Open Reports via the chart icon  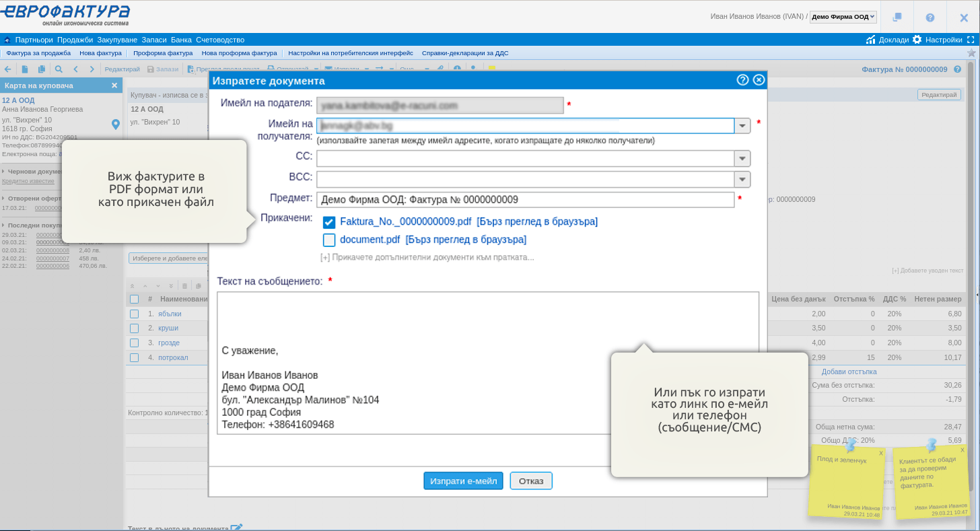pyautogui.click(x=871, y=40)
